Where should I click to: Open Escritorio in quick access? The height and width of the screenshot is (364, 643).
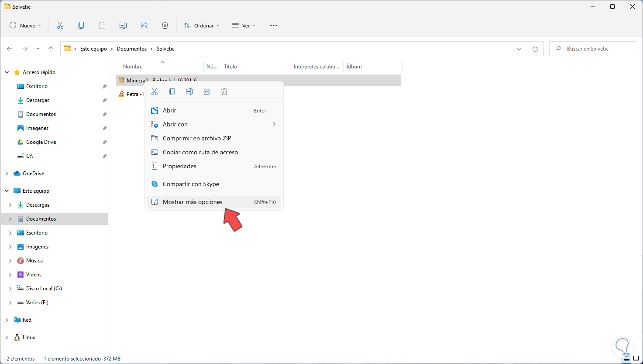click(37, 86)
